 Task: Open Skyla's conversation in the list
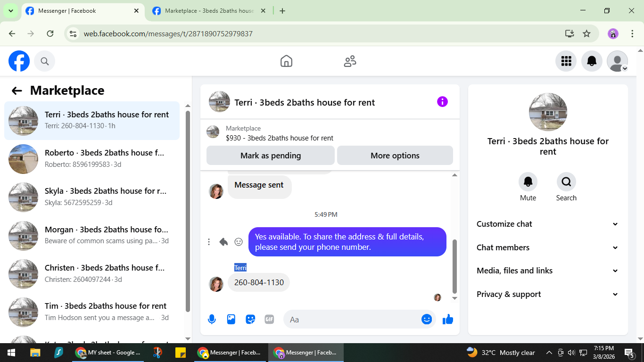point(92,197)
